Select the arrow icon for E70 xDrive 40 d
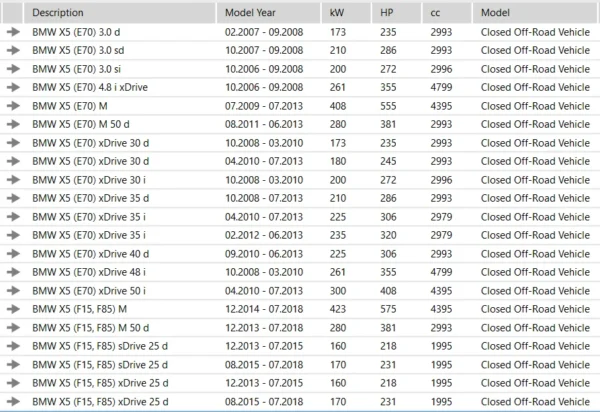The image size is (600, 412). coord(13,253)
